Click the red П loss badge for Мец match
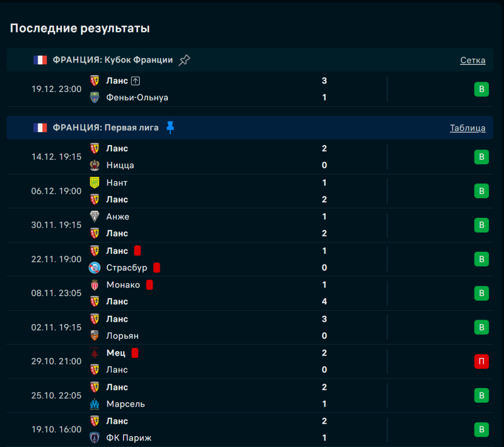Viewport: 504px width, 447px height. pyautogui.click(x=481, y=361)
